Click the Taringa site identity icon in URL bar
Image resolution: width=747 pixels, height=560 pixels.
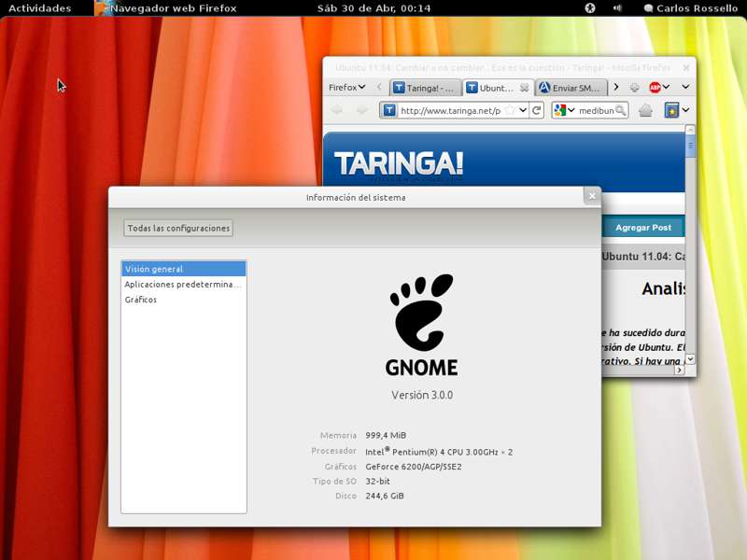click(x=389, y=110)
